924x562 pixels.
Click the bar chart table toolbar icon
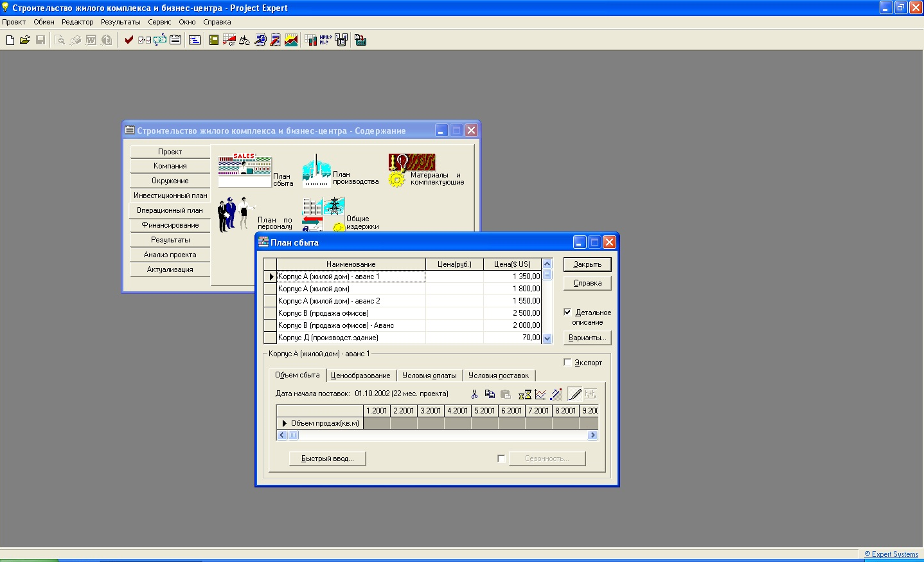click(x=310, y=40)
